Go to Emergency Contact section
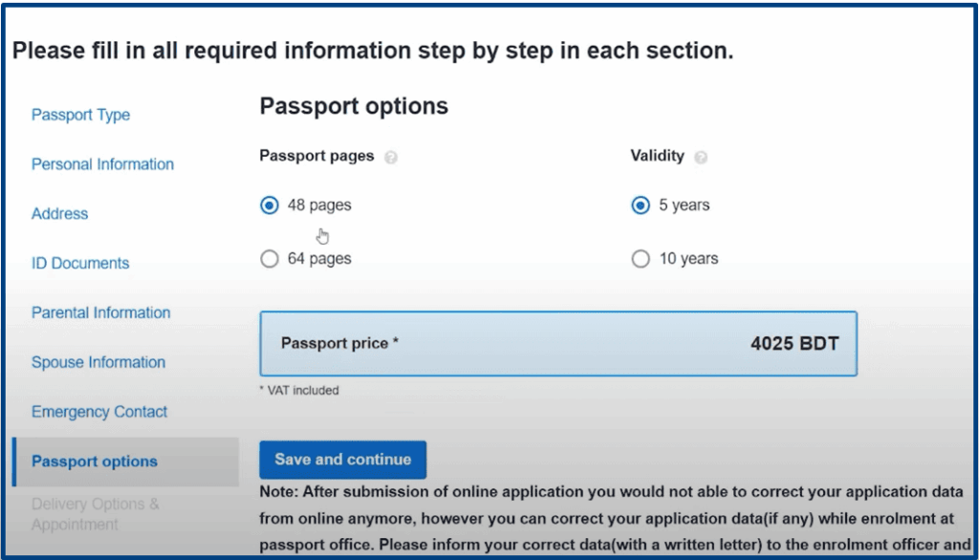The height and width of the screenshot is (560, 979). (99, 412)
